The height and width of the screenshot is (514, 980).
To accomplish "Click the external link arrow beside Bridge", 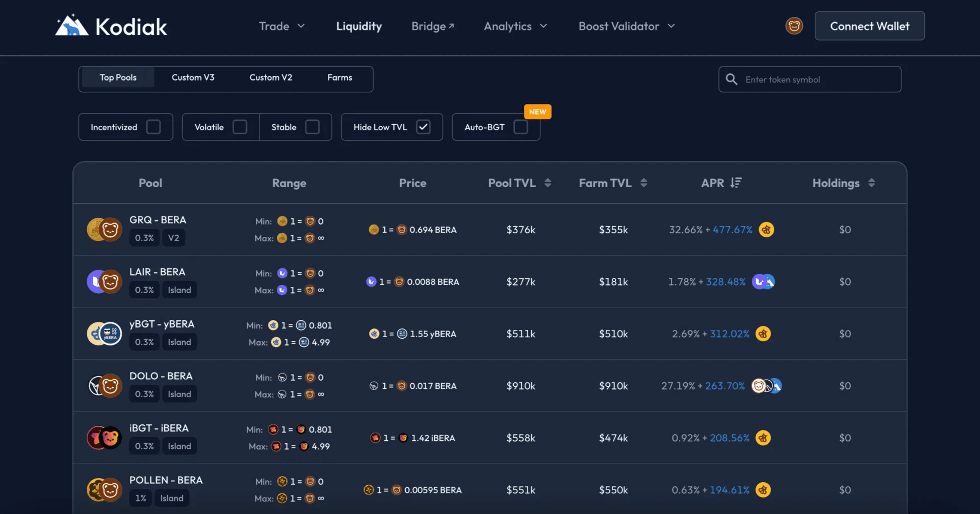I will click(451, 26).
